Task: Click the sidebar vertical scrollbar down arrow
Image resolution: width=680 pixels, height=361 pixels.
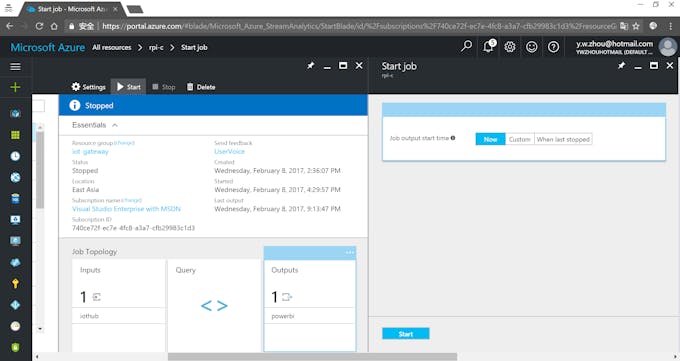Action: pos(39,329)
